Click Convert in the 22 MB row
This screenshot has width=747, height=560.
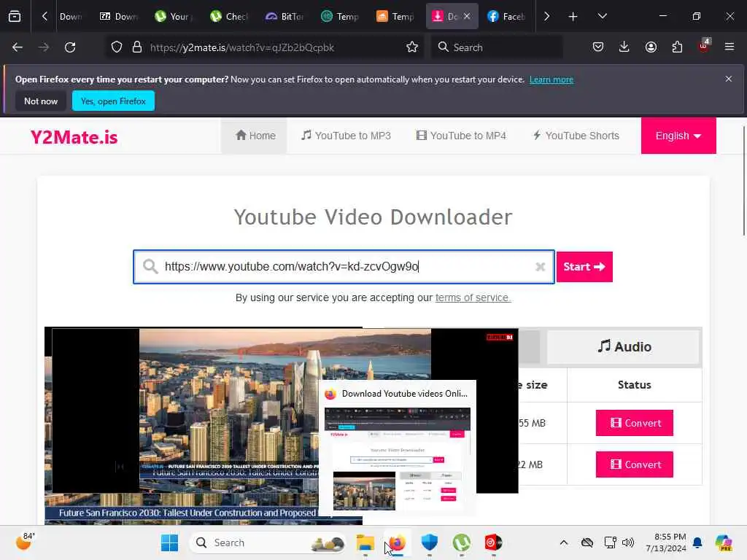pos(634,464)
